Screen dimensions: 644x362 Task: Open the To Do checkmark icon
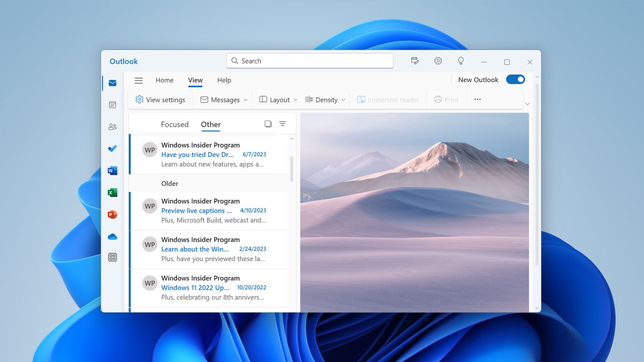point(112,148)
